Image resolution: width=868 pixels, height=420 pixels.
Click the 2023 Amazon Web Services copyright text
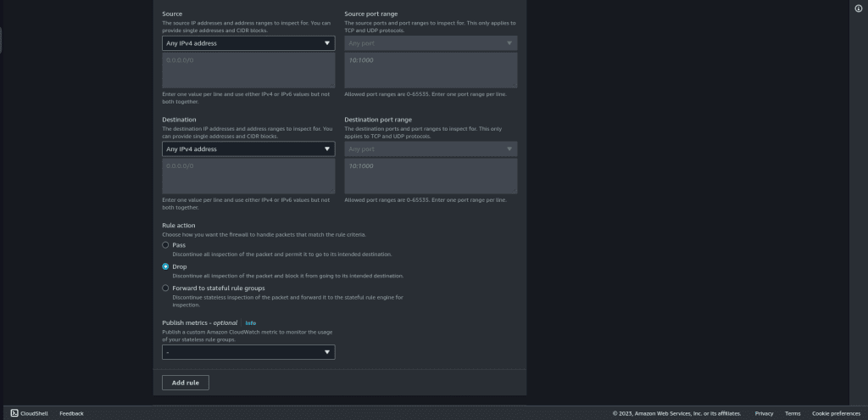[676, 413]
